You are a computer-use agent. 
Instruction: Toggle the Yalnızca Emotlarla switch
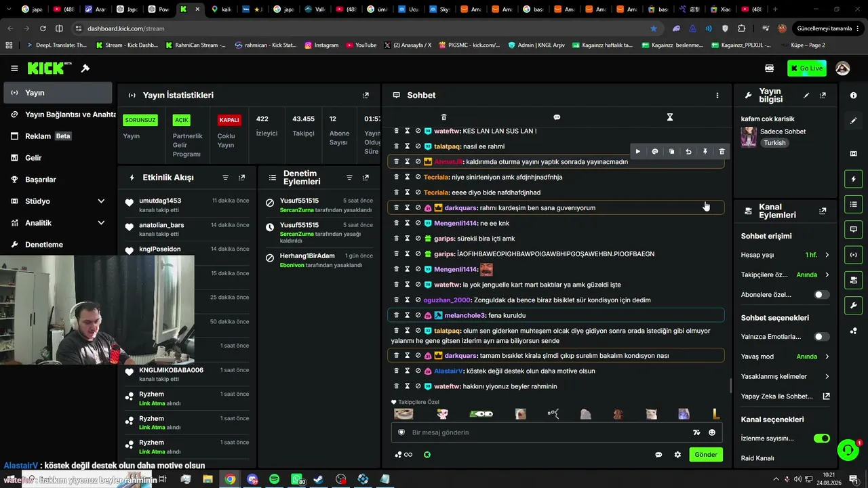click(x=821, y=337)
